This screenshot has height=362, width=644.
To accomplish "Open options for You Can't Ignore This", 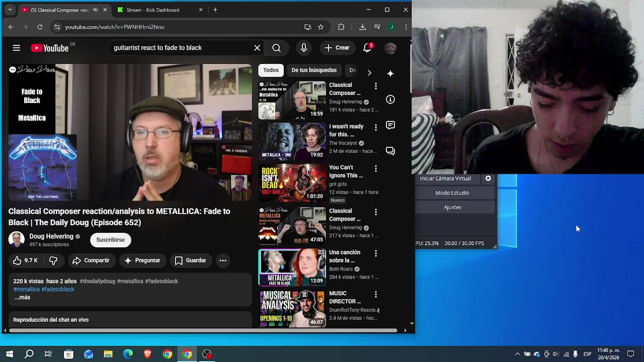I will (x=375, y=169).
